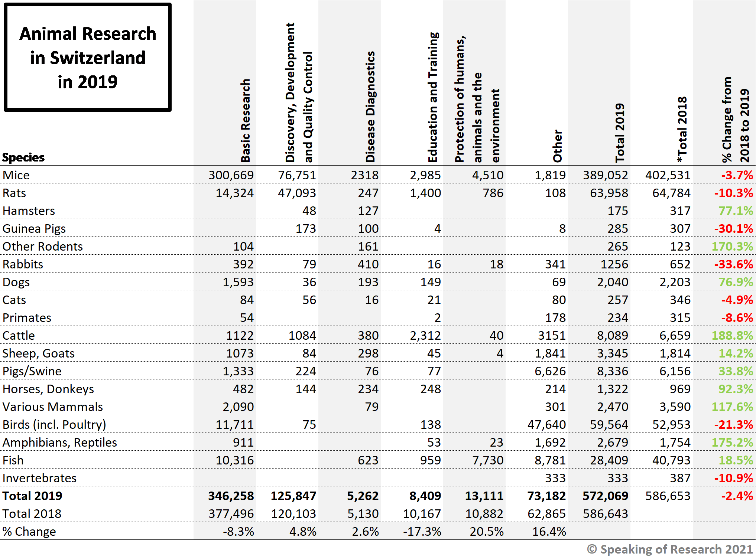
Task: Click the Other Rodents percent change 170.3%
Action: tap(732, 247)
